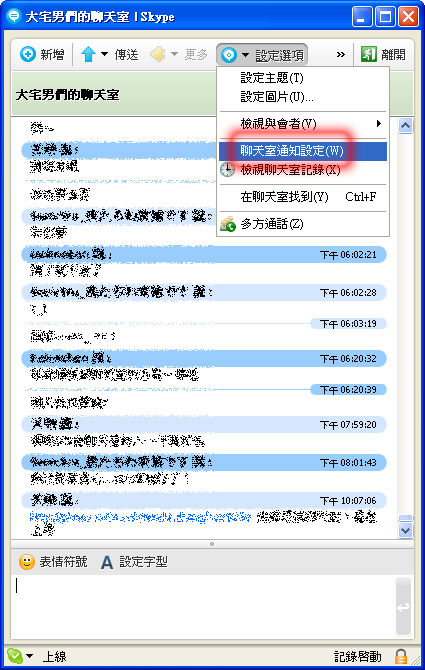Image resolution: width=425 pixels, height=670 pixels.
Task: Select 設定圖片(U)... menu item
Action: pyautogui.click(x=303, y=97)
